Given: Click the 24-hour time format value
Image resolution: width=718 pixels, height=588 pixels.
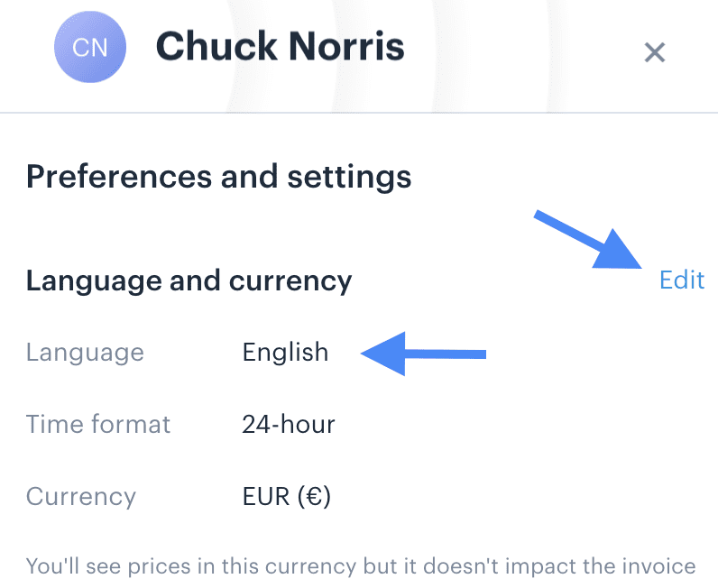Looking at the screenshot, I should point(288,424).
